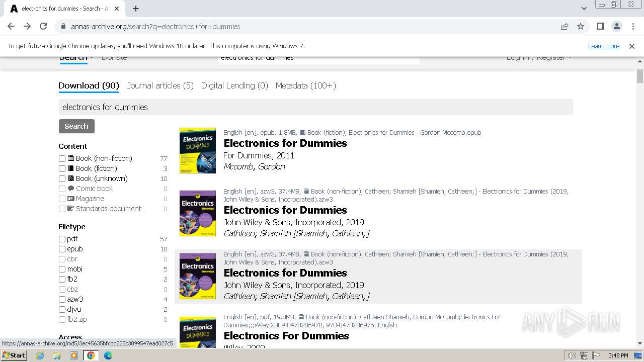Open File Explorer from the taskbar
The image size is (644, 362).
pyautogui.click(x=57, y=355)
